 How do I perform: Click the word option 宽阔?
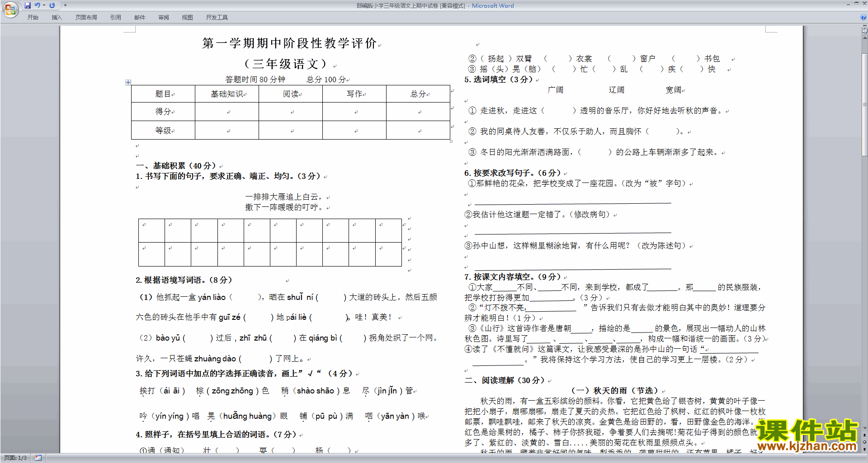tap(674, 90)
